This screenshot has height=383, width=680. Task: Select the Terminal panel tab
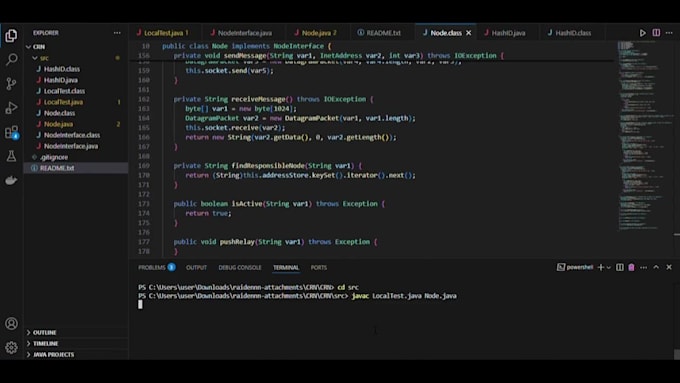(286, 268)
